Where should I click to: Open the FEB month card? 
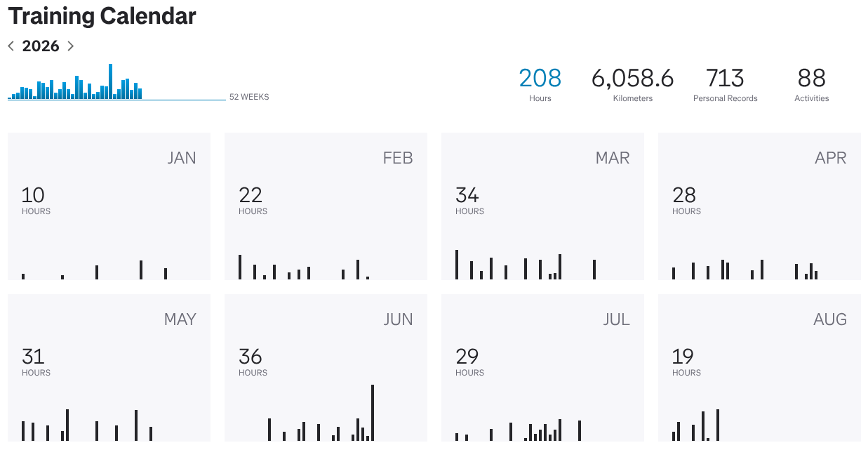coord(326,206)
